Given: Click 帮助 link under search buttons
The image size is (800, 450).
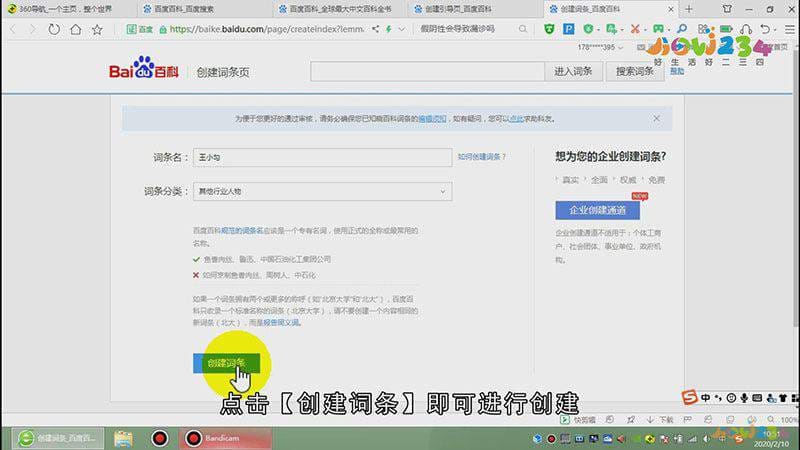Looking at the screenshot, I should point(677,71).
